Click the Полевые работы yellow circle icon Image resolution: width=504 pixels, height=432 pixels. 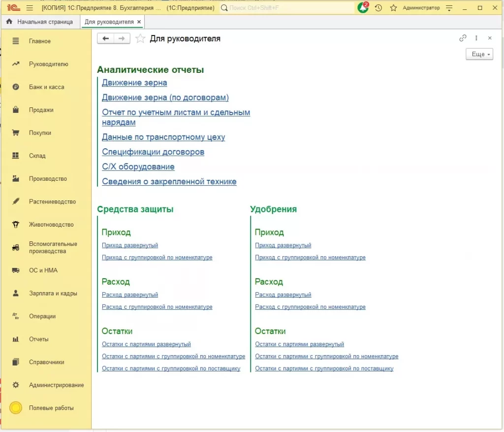[x=15, y=408]
